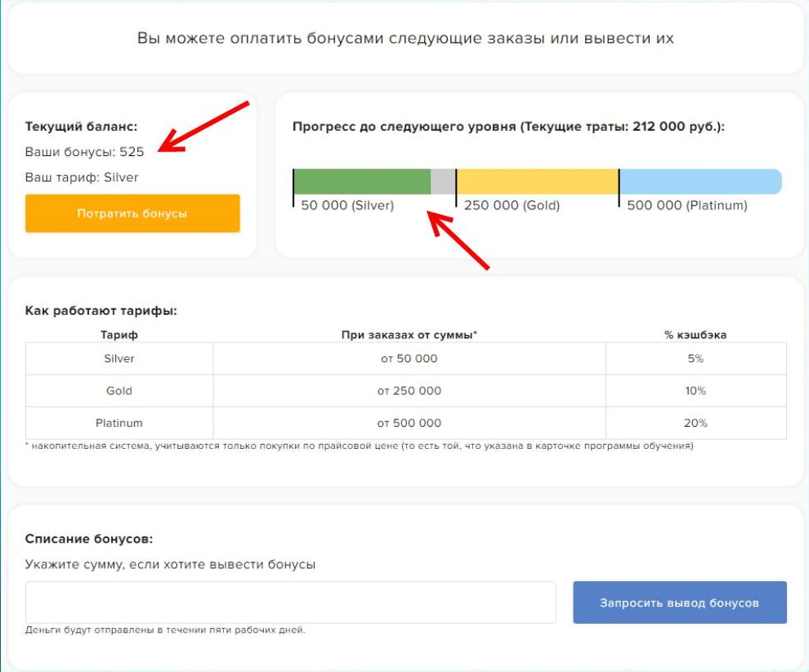809x672 pixels.
Task: Click the 'от 500 000' table cell
Action: 409,423
